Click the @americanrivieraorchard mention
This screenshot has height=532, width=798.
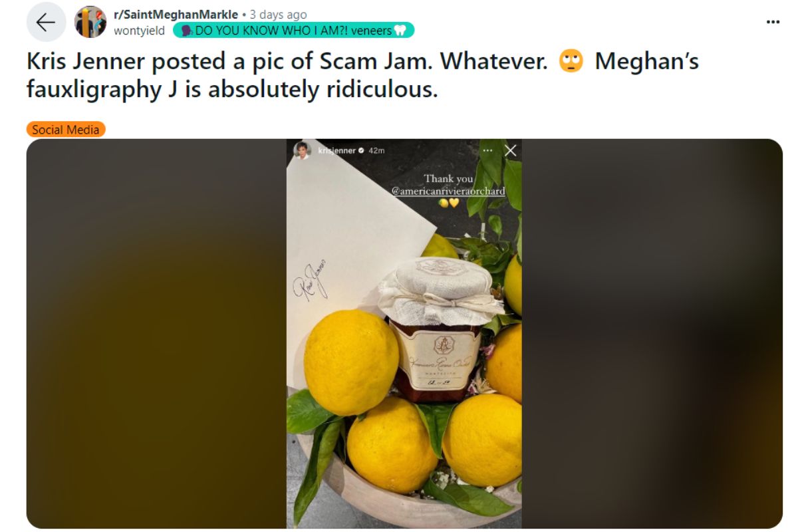[448, 191]
